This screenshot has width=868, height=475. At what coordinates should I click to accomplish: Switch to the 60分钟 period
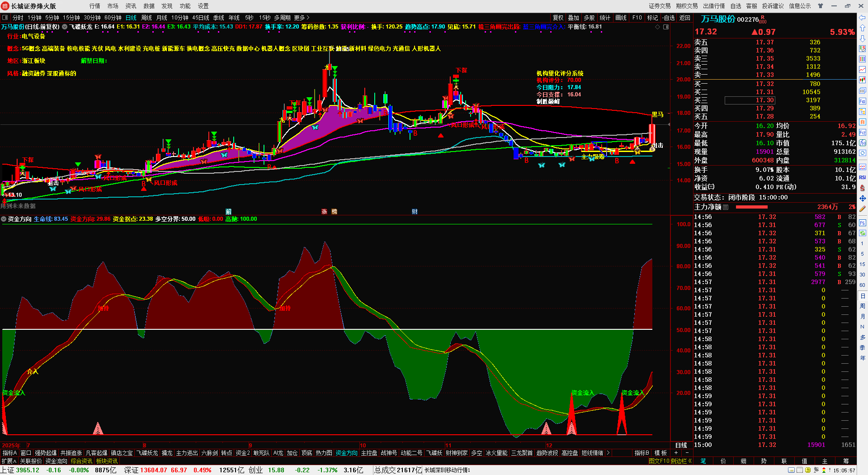tap(113, 18)
